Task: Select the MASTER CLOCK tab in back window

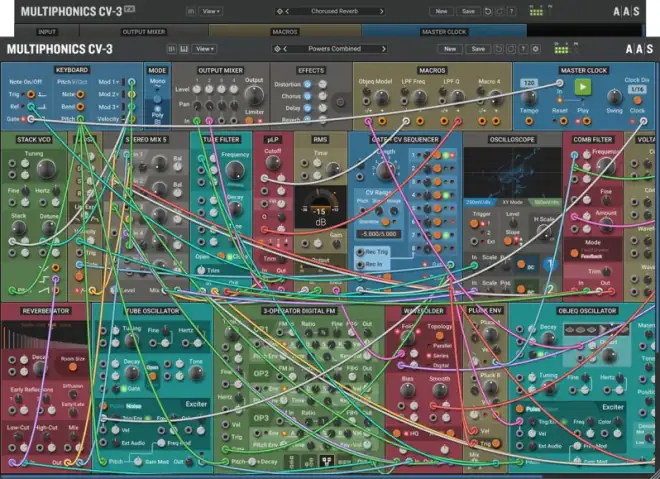Action: click(444, 32)
